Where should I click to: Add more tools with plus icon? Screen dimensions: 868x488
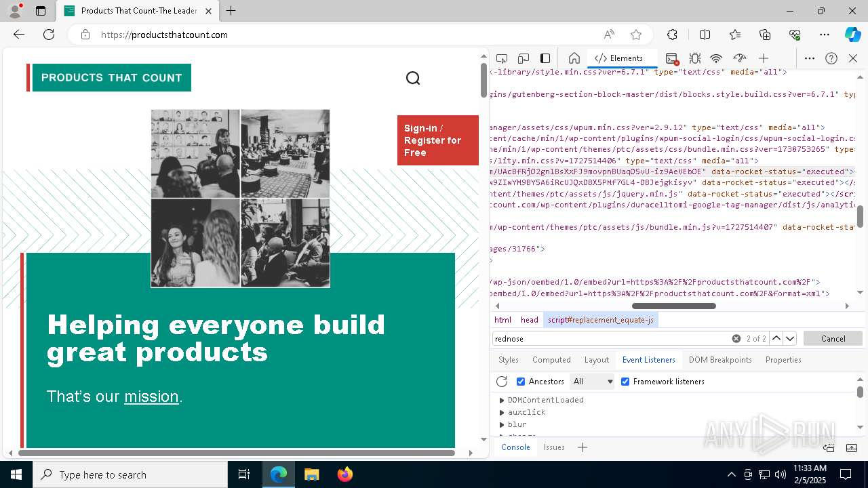764,58
